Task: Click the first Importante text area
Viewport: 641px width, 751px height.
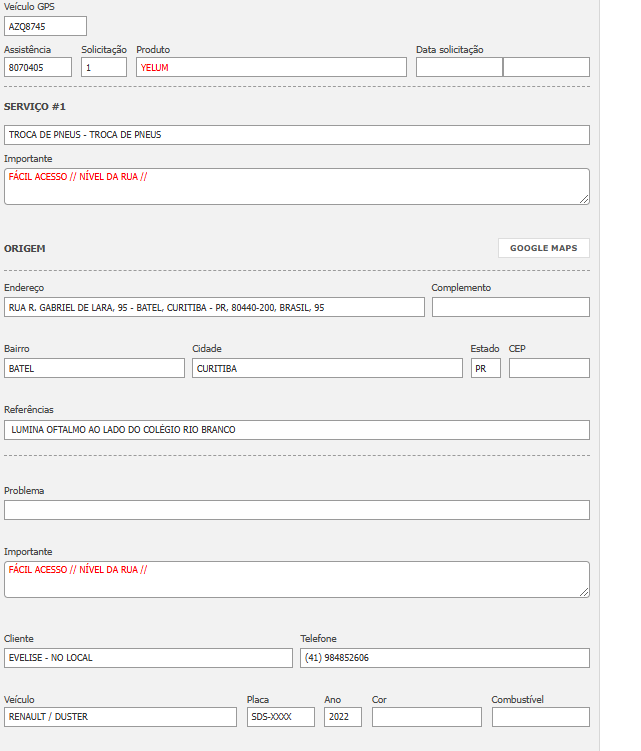Action: click(x=296, y=186)
